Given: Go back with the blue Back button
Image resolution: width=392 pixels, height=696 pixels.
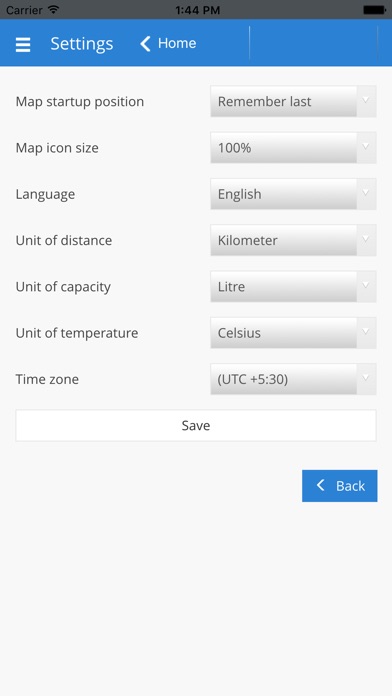Looking at the screenshot, I should (340, 486).
